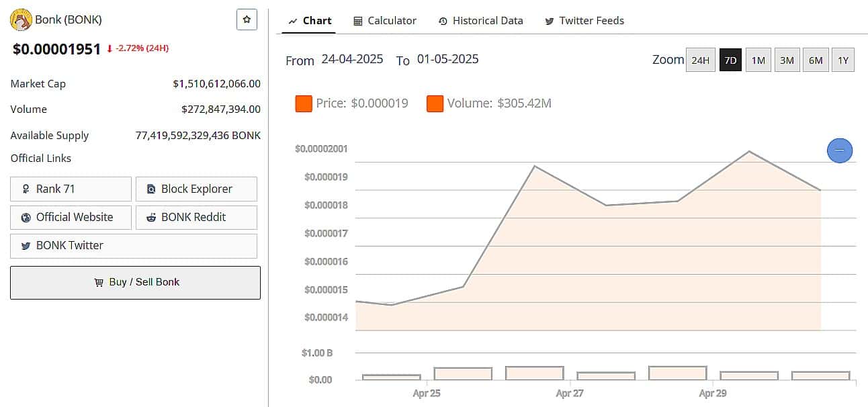Click the $0.00002001 y-axis label
This screenshot has width=868, height=407.
click(321, 148)
